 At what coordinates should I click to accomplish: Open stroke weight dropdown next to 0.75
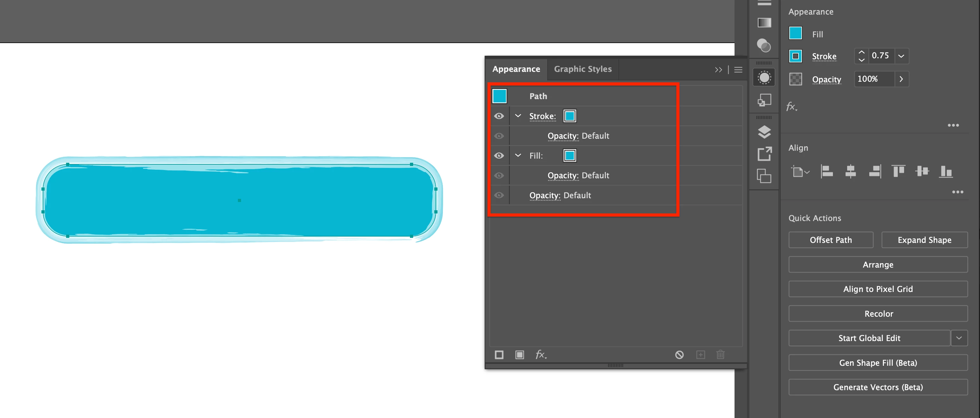[901, 56]
